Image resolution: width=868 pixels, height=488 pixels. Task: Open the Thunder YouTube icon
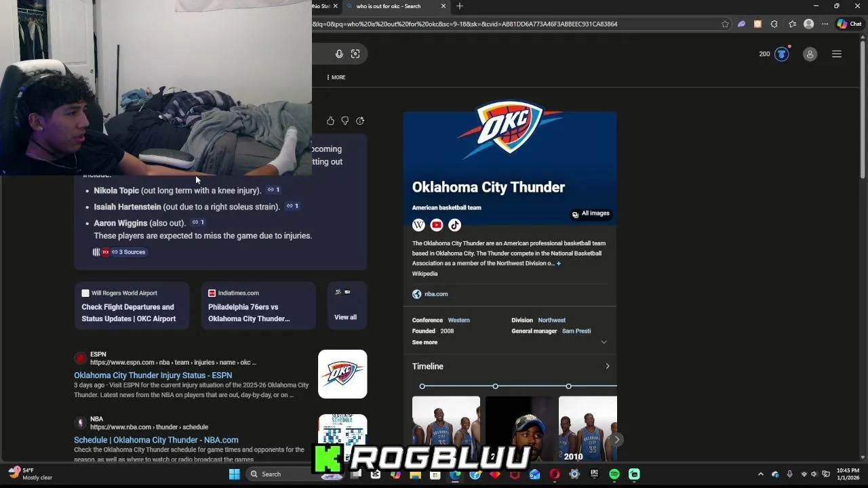point(437,225)
